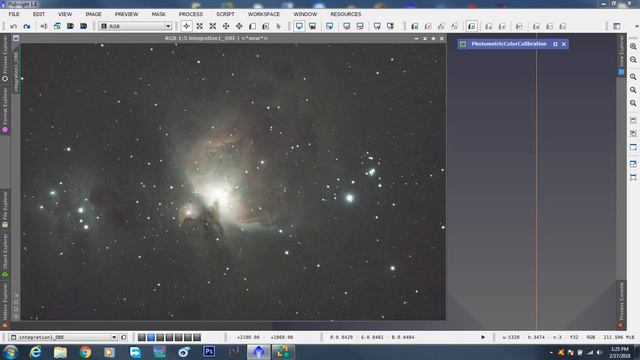Click the second magnifier icon on right bar
Image resolution: width=640 pixels, height=360 pixels.
pos(633,60)
